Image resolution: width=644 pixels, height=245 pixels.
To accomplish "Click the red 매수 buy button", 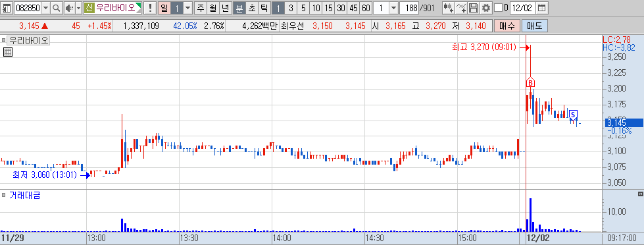I will (x=507, y=26).
